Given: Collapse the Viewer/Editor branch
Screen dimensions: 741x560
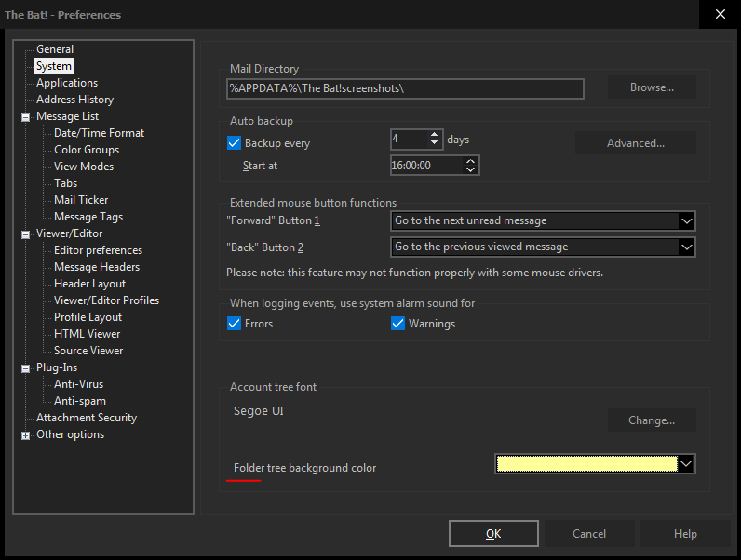Looking at the screenshot, I should (25, 234).
